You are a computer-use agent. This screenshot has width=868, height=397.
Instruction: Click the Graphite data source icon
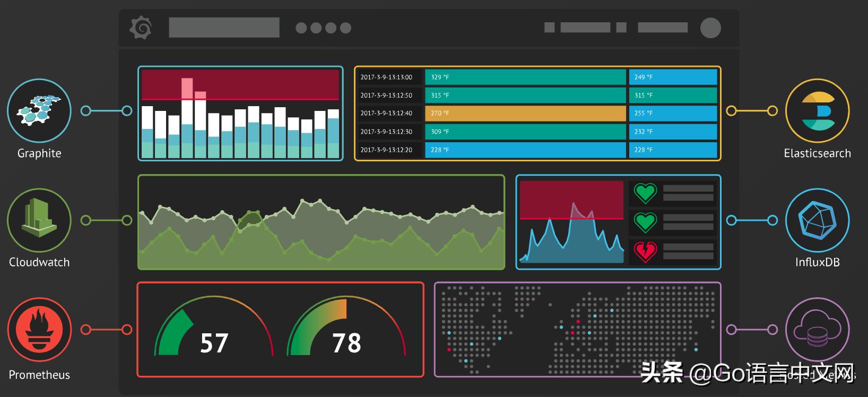[x=39, y=110]
